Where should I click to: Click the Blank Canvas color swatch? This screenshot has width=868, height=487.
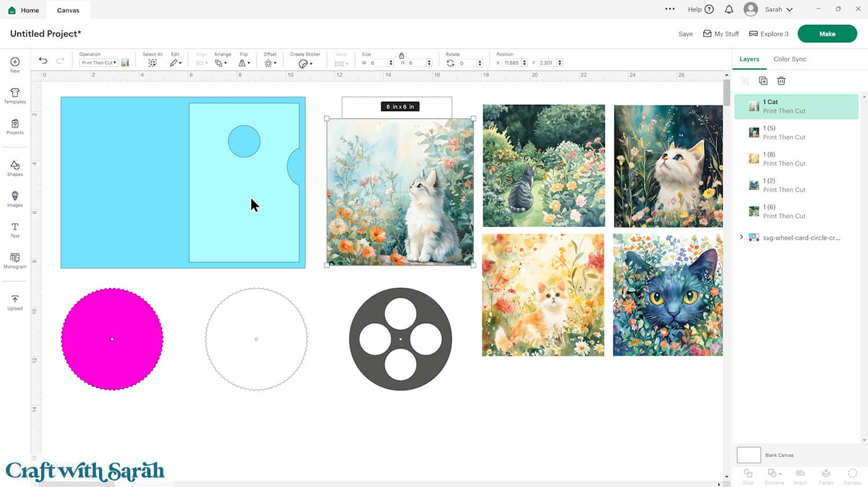point(748,455)
